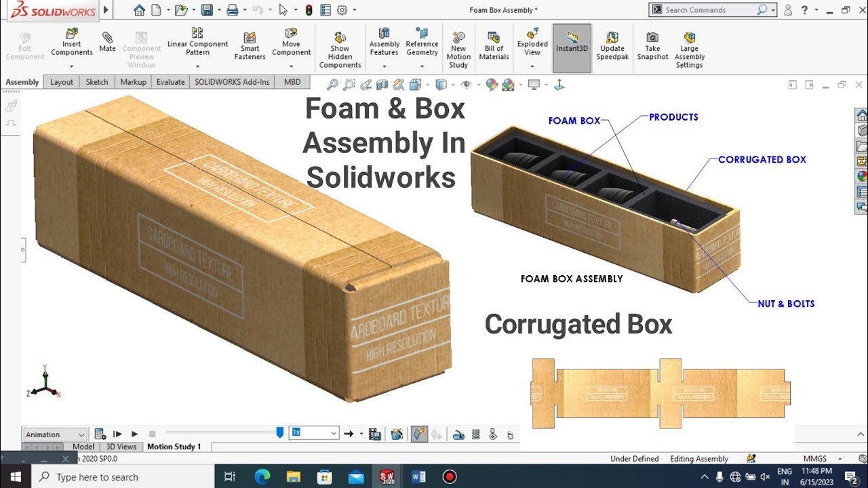Open File Explorer from the taskbar
Image resolution: width=868 pixels, height=488 pixels.
click(x=294, y=477)
